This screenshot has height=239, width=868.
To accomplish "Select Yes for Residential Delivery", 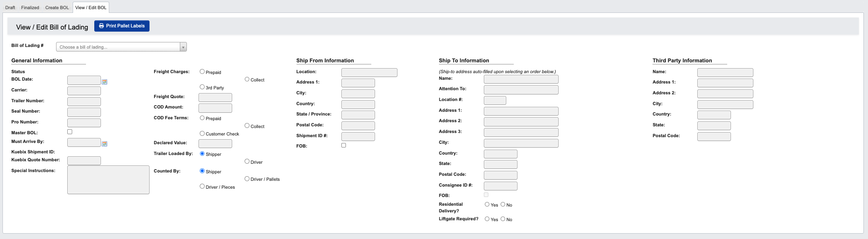I will pos(487,204).
